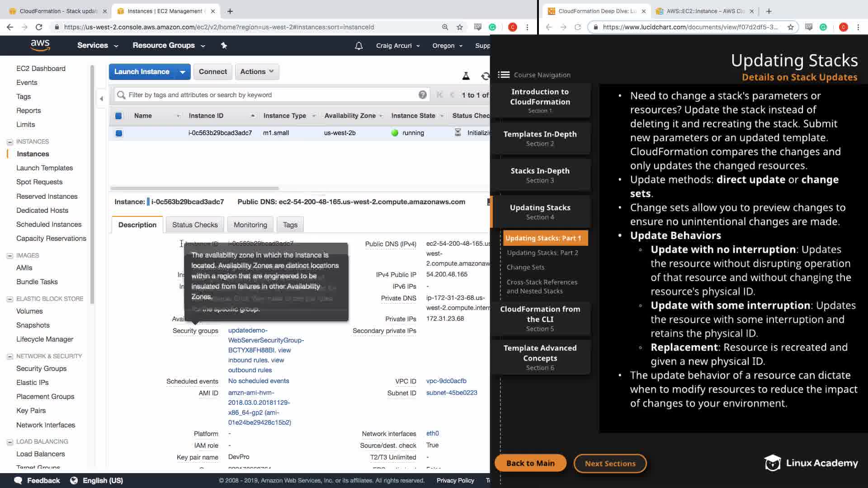This screenshot has height=488, width=868.
Task: Collapse the INSTANCES sidebar section
Action: pyautogui.click(x=9, y=142)
